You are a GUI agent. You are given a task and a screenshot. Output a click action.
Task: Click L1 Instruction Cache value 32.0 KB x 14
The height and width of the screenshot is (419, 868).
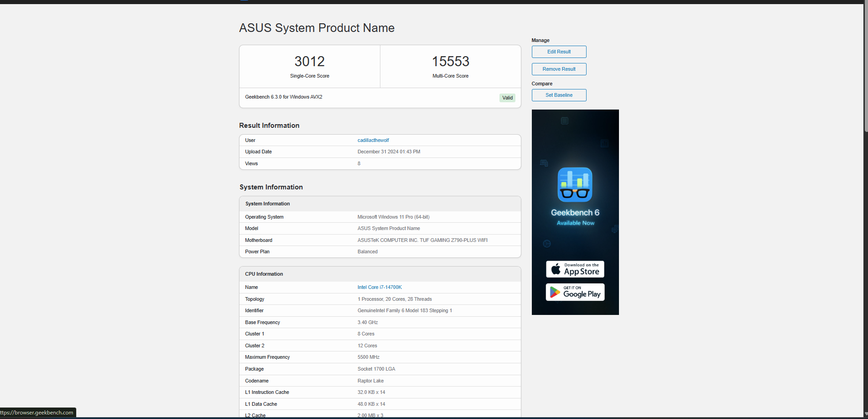point(371,392)
